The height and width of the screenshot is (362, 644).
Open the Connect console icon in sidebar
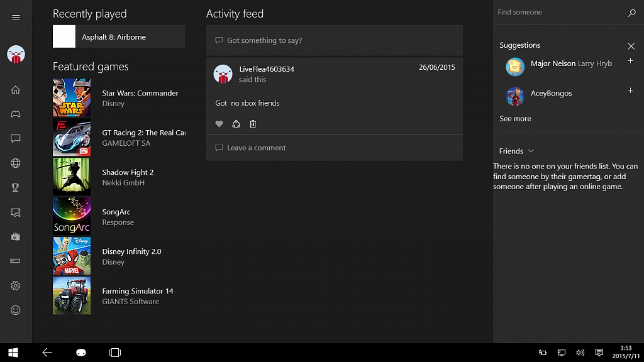16,261
